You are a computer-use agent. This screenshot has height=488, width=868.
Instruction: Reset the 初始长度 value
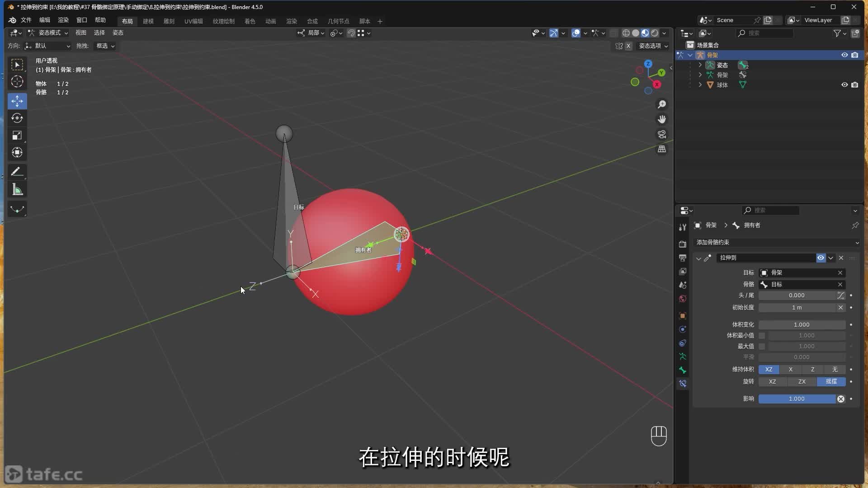(x=840, y=307)
